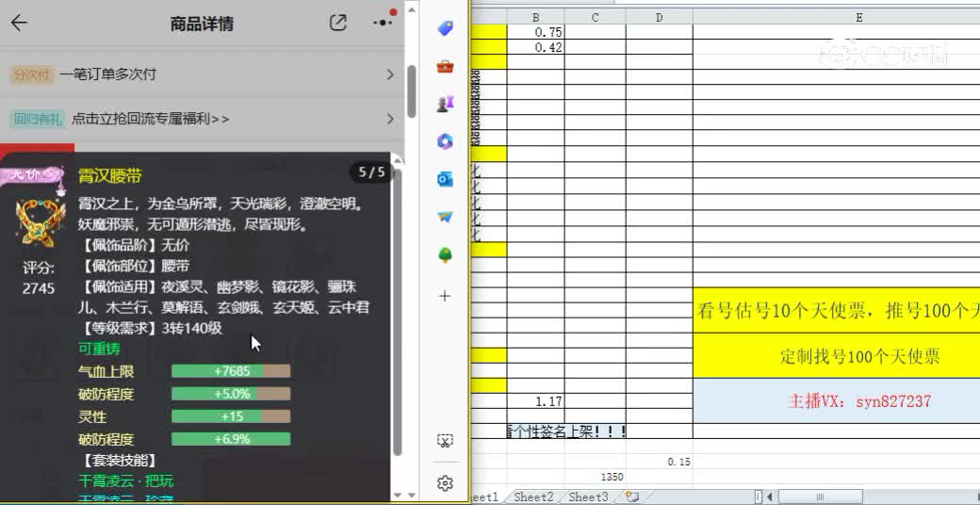The width and height of the screenshot is (980, 505).
Task: Open the three-dot more menu with red dot
Action: [x=383, y=23]
